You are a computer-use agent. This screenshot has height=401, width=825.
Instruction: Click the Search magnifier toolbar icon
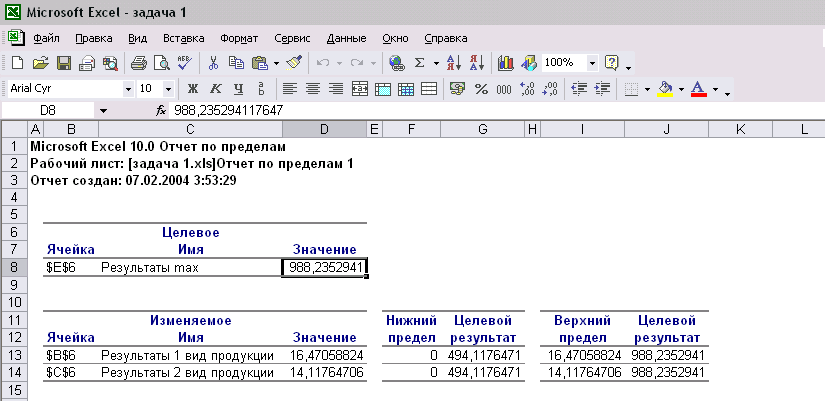pyautogui.click(x=110, y=64)
